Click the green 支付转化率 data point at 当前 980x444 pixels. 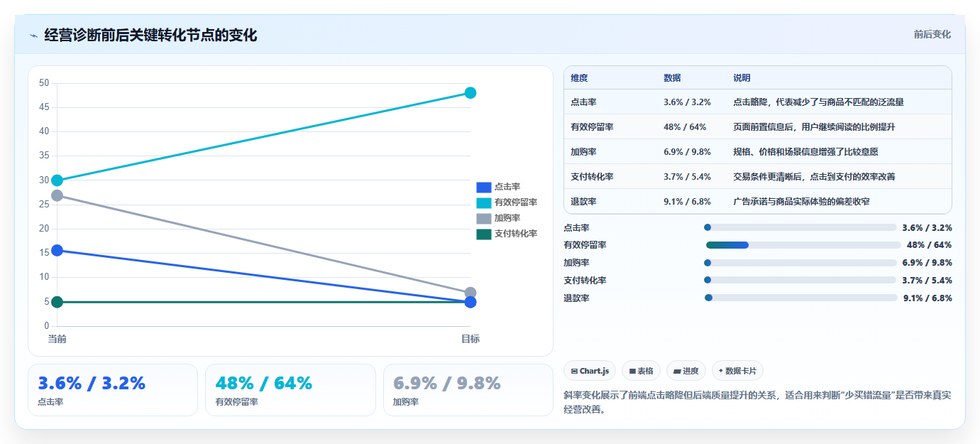pyautogui.click(x=57, y=302)
